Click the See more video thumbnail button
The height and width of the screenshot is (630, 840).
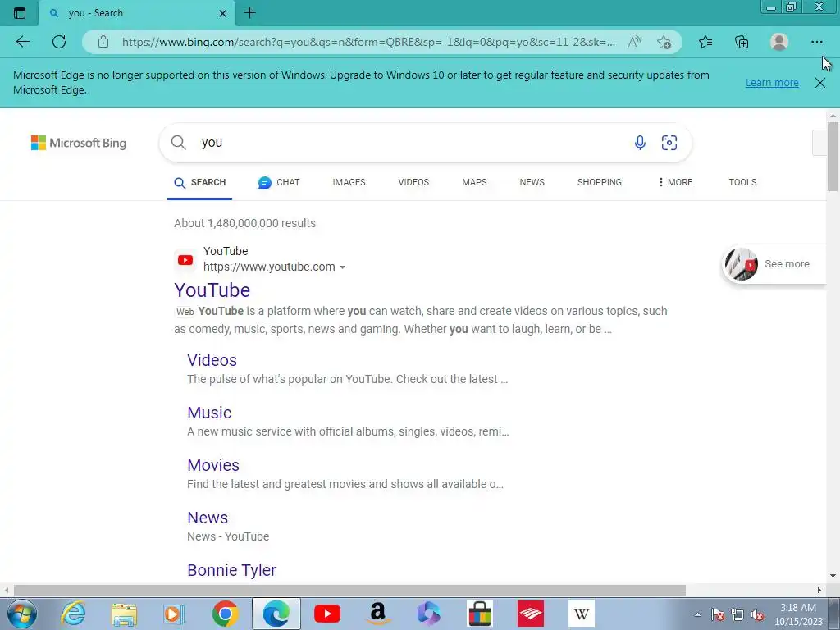click(x=774, y=264)
